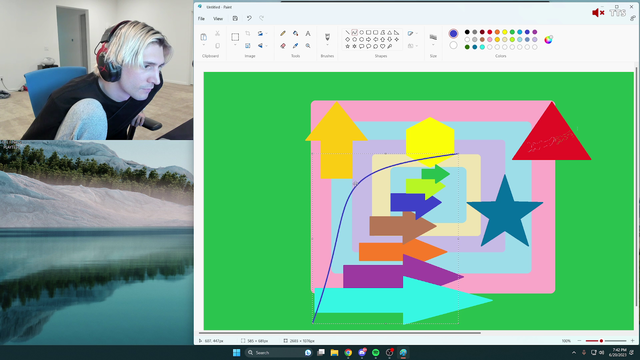
Task: Open Google Chrome from taskbar
Action: coord(348,353)
